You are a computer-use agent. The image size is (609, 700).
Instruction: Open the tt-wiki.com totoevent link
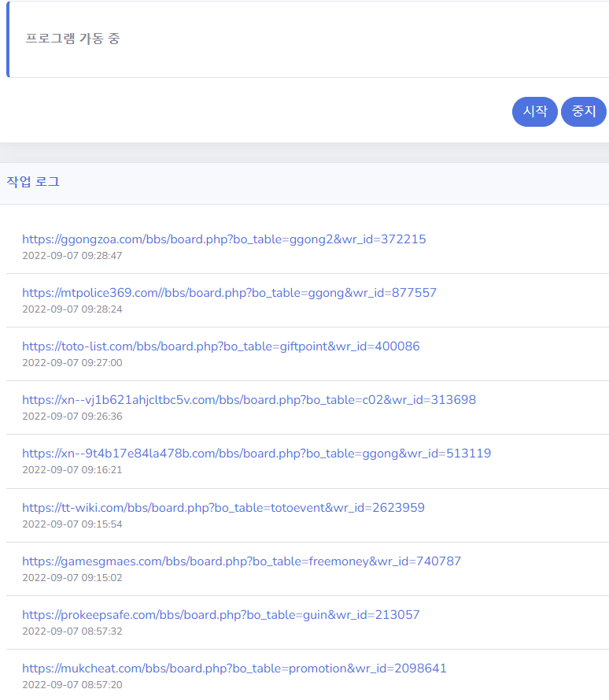click(223, 508)
